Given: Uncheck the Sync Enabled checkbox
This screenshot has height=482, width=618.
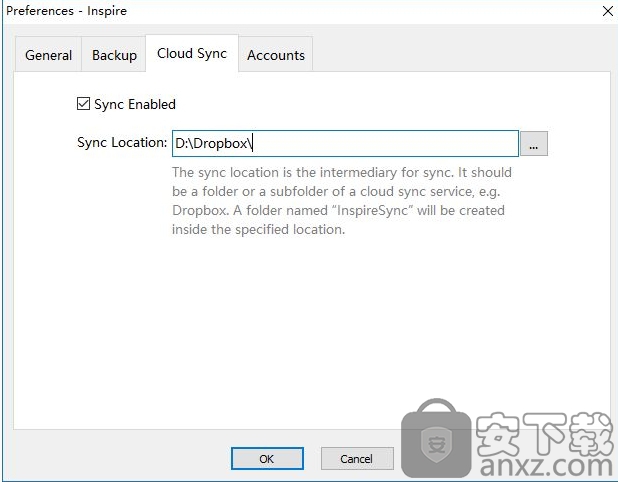Looking at the screenshot, I should tap(83, 104).
